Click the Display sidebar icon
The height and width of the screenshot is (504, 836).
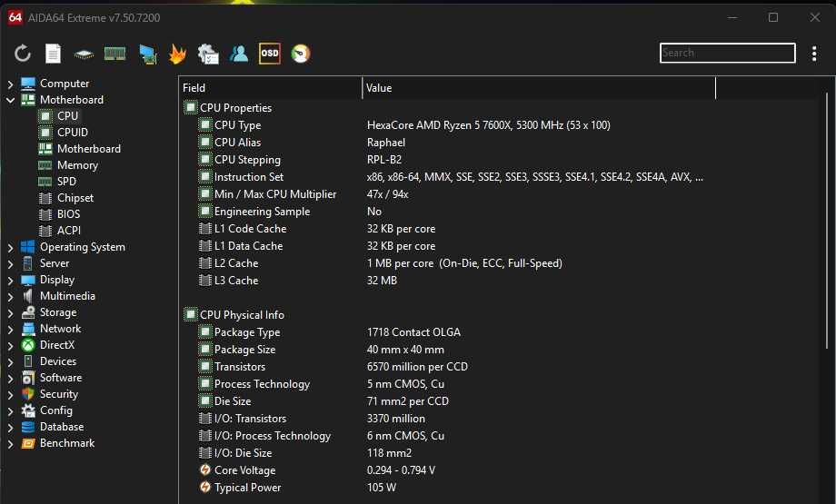[28, 281]
